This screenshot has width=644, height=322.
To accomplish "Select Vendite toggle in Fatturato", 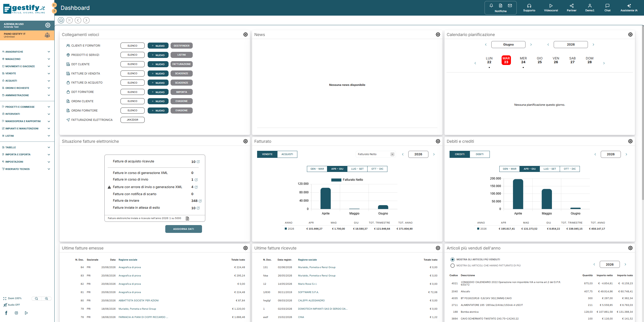I will tap(267, 154).
